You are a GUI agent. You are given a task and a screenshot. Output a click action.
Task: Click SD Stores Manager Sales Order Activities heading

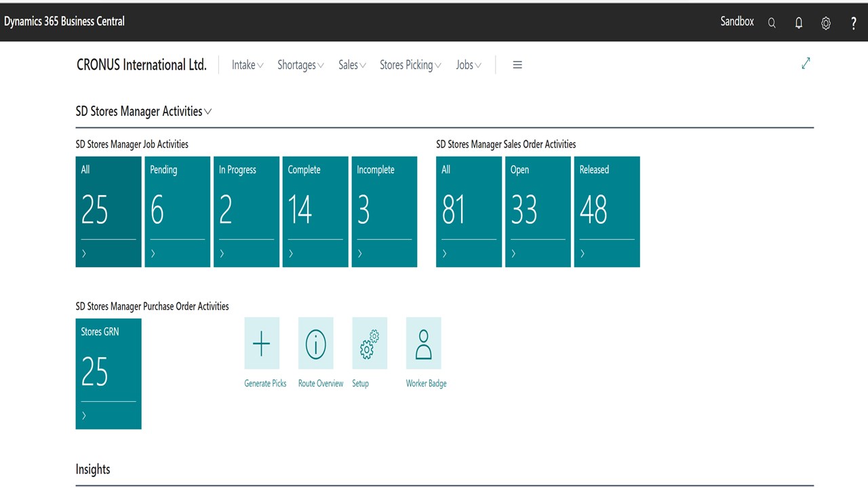(506, 144)
